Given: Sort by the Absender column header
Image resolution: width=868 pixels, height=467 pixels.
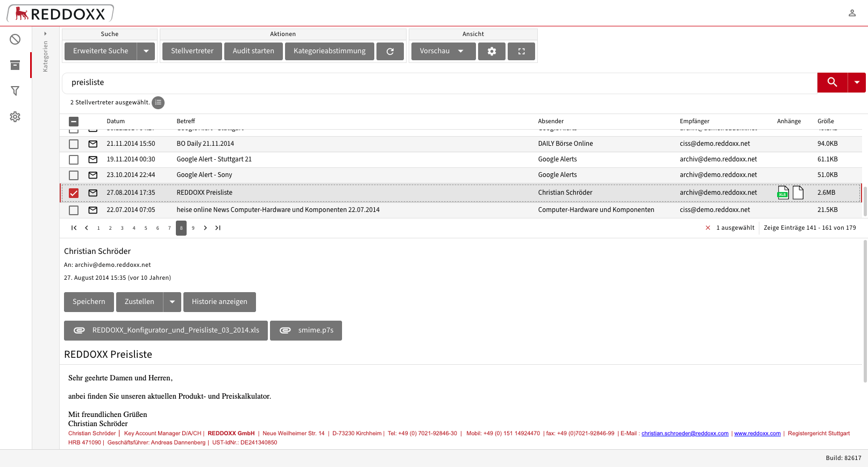Looking at the screenshot, I should click(x=551, y=122).
